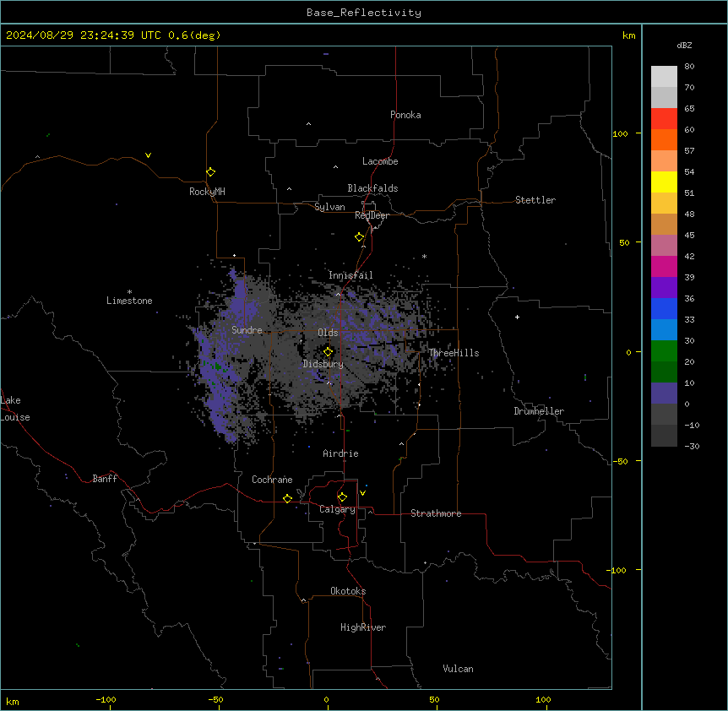Click the Okotoks label
This screenshot has width=728, height=711.
pos(348,591)
